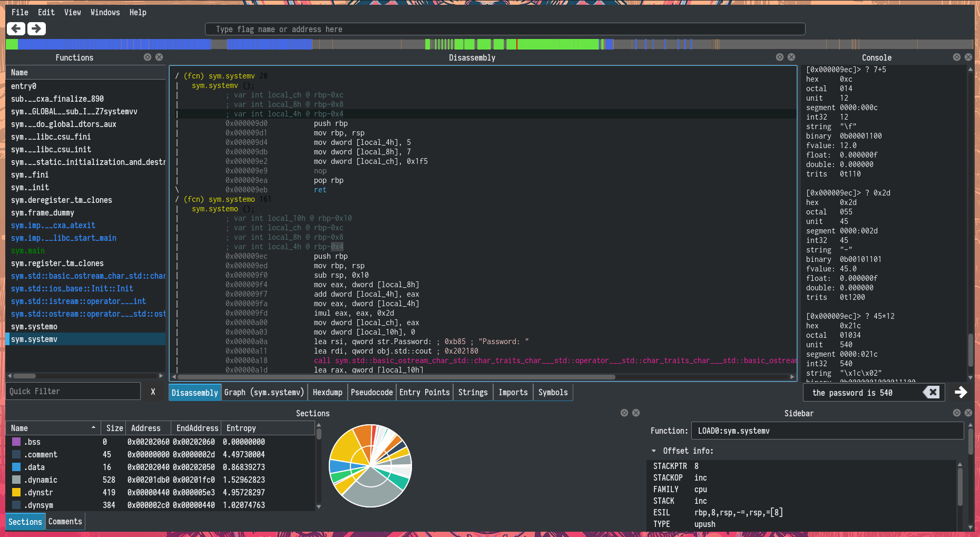This screenshot has width=980, height=537.
Task: Click the ret instruction at 0x000009eb
Action: click(x=320, y=190)
